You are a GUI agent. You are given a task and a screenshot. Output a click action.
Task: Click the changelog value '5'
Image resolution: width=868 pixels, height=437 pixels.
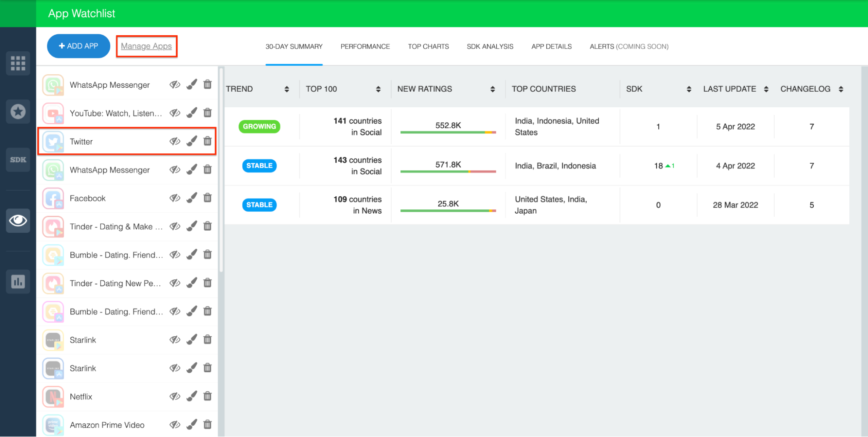pyautogui.click(x=812, y=205)
